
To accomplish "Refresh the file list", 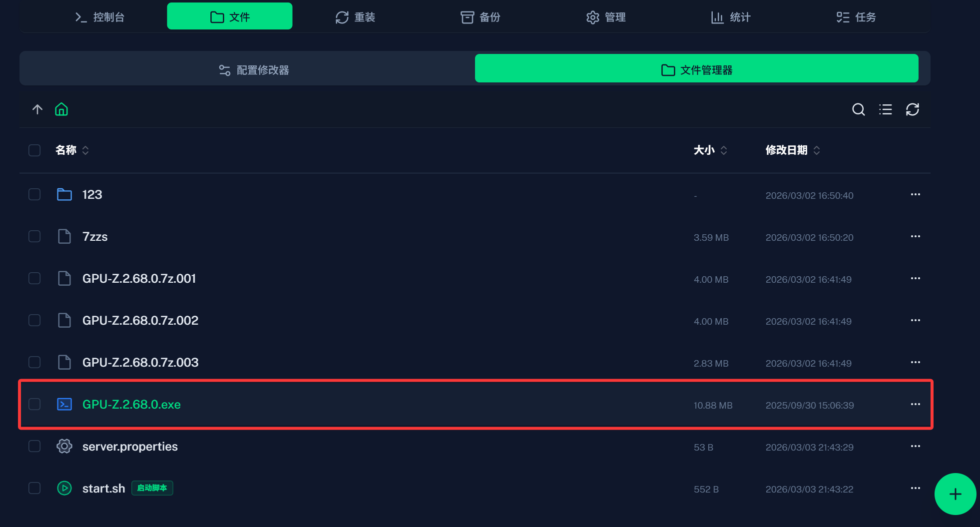I will click(912, 109).
